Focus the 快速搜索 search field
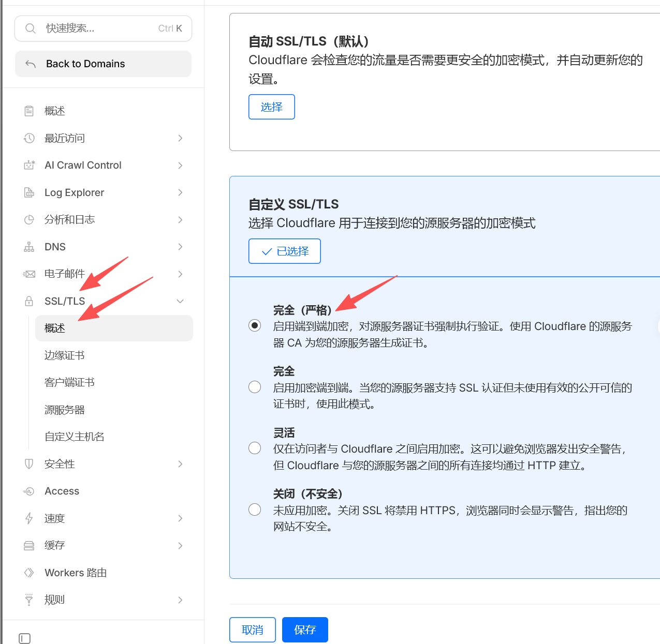This screenshot has width=660, height=644. [x=98, y=28]
